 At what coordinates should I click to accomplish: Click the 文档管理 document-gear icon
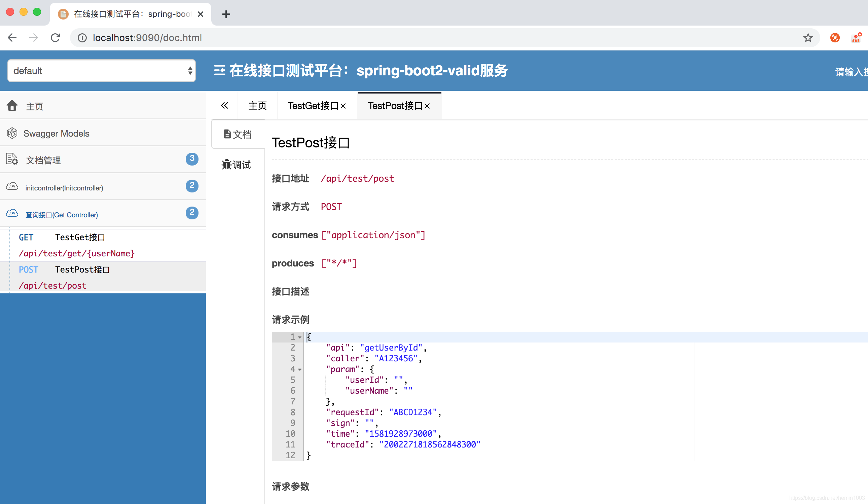[12, 159]
